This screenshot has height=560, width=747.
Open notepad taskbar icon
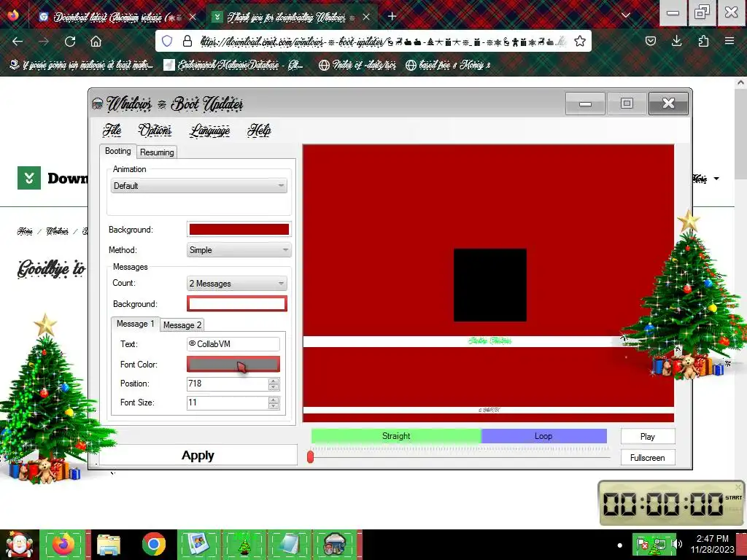(289, 544)
